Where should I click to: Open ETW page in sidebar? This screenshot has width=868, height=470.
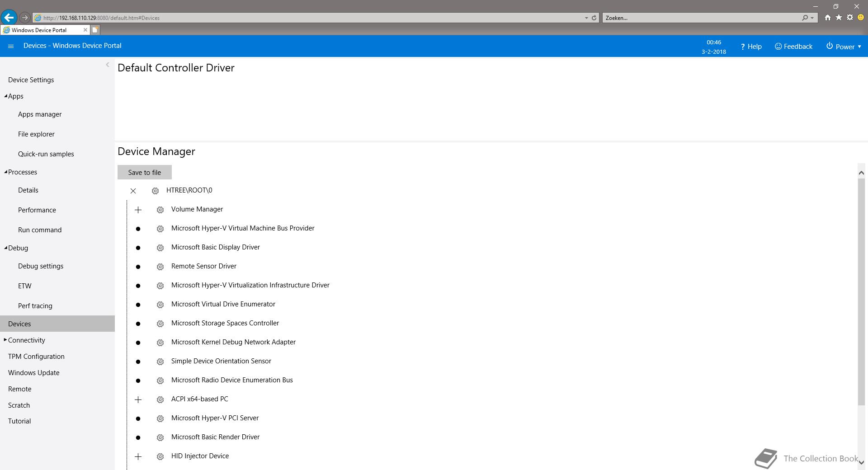tap(25, 286)
